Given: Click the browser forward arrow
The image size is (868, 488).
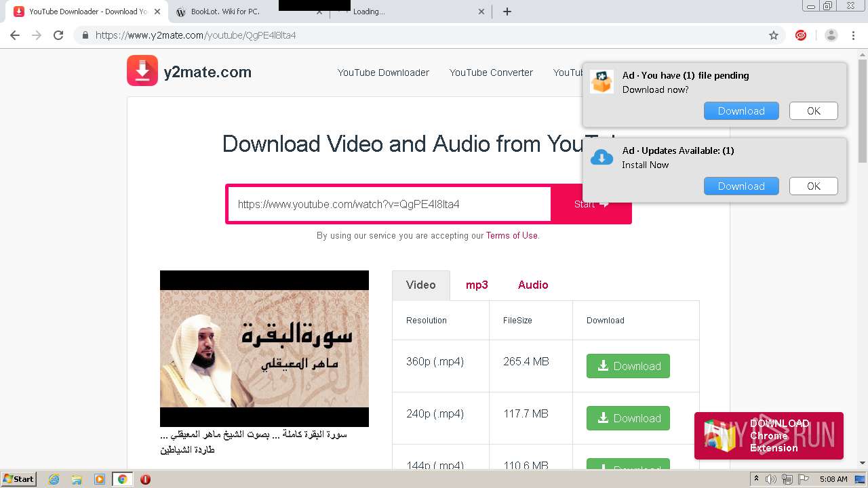Looking at the screenshot, I should (x=37, y=35).
